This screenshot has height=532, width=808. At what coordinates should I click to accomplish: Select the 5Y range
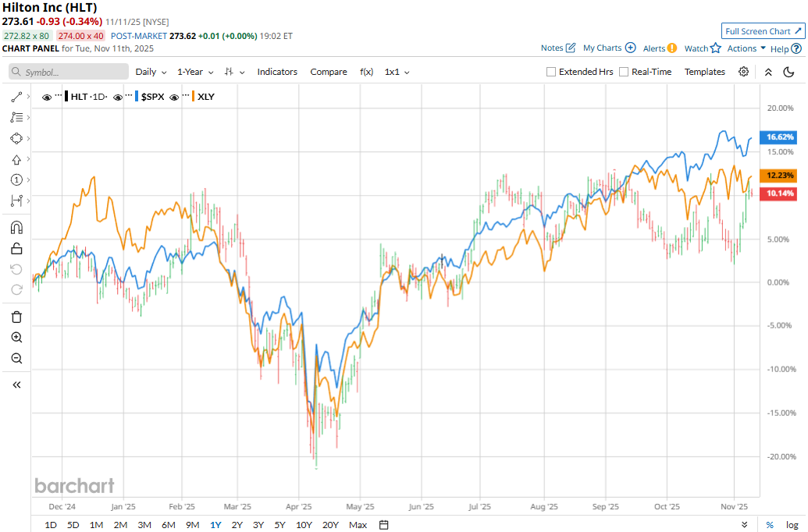tap(279, 525)
